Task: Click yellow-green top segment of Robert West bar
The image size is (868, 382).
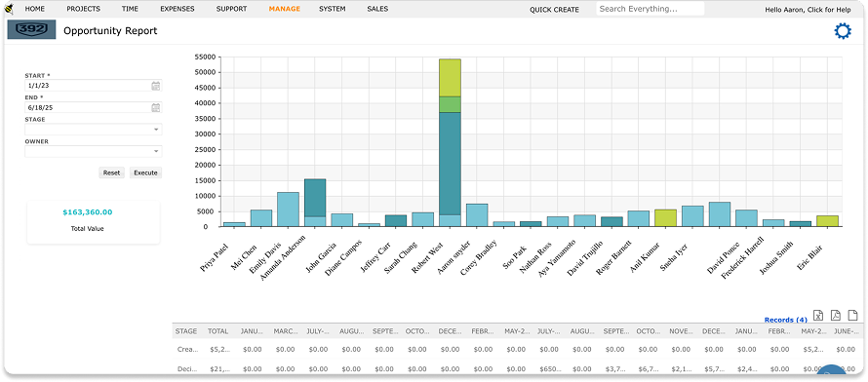Action: pyautogui.click(x=450, y=78)
